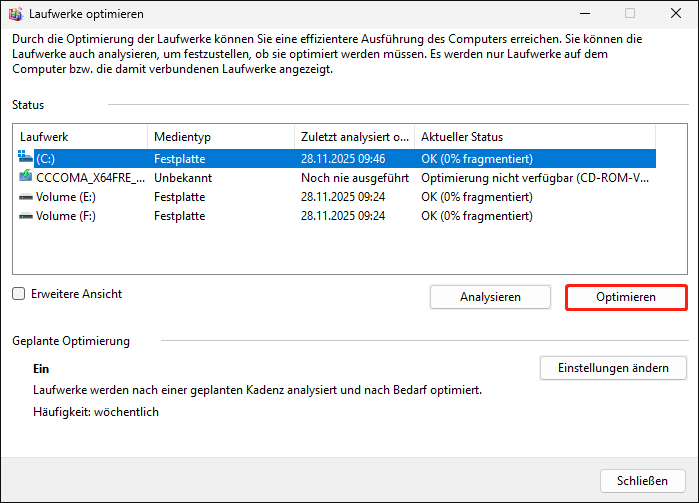Sort by the Laufwerk column header
Viewport: 699px width, 503px height.
pos(80,137)
